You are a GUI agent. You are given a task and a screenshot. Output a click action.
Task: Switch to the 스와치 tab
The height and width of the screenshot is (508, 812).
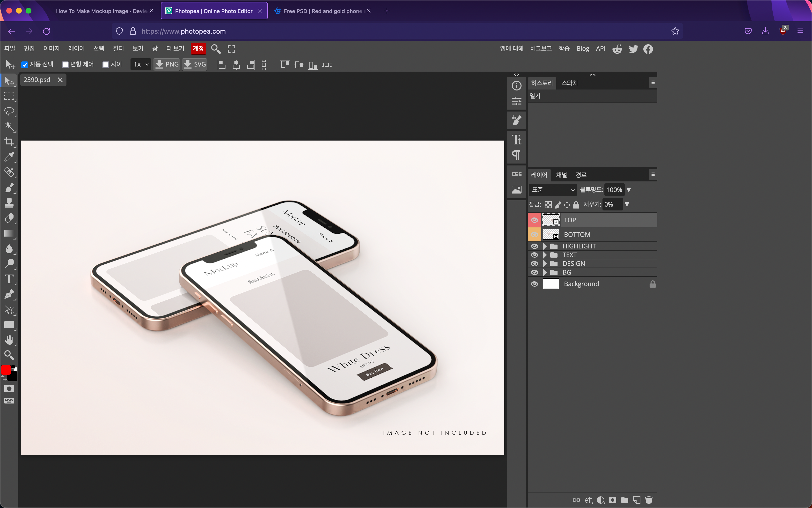570,83
